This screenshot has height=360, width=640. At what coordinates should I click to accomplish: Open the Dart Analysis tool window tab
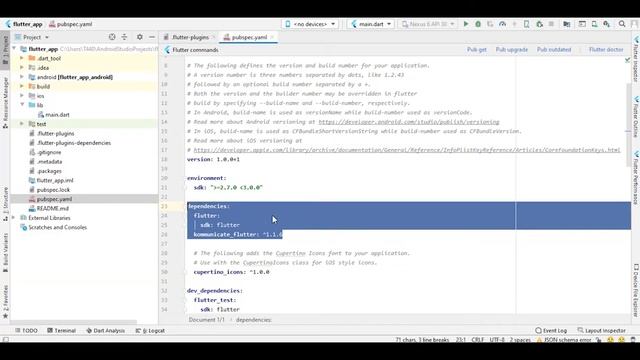[105, 331]
